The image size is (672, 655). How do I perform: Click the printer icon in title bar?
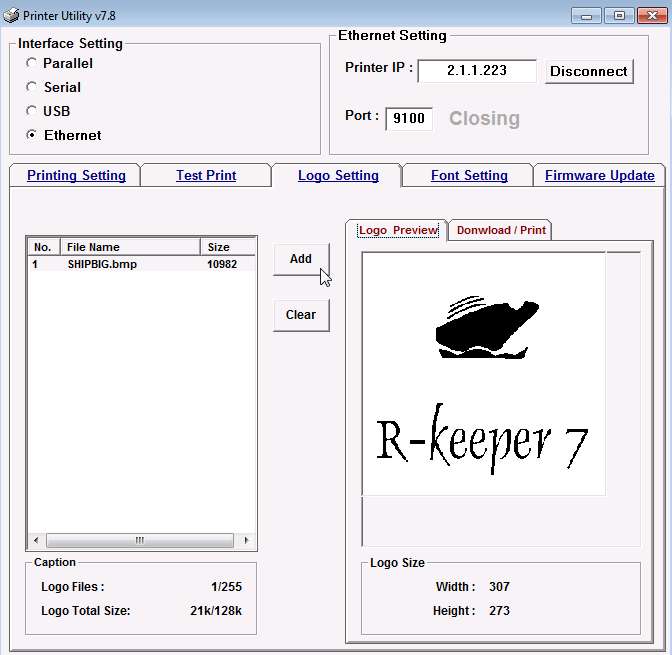tap(11, 15)
